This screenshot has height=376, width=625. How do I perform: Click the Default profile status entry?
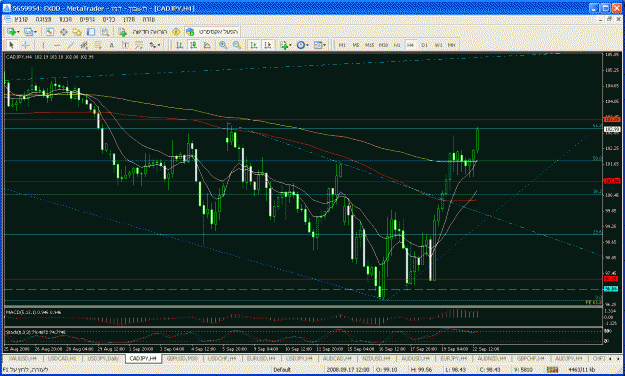[282, 370]
